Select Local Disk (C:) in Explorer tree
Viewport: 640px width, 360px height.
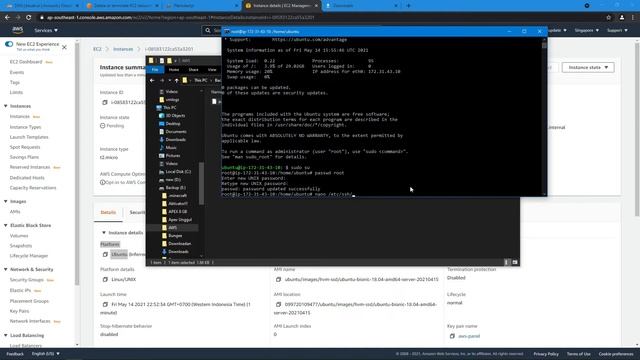click(175, 172)
